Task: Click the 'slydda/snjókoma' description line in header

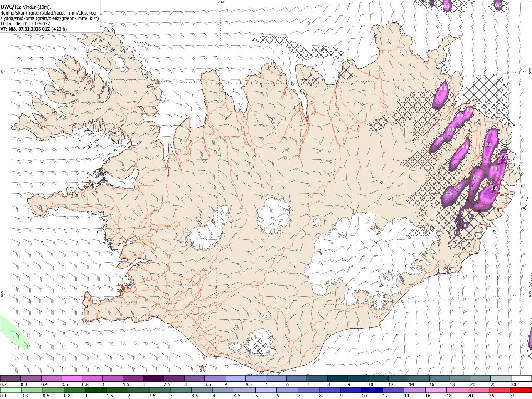Action: [49, 18]
